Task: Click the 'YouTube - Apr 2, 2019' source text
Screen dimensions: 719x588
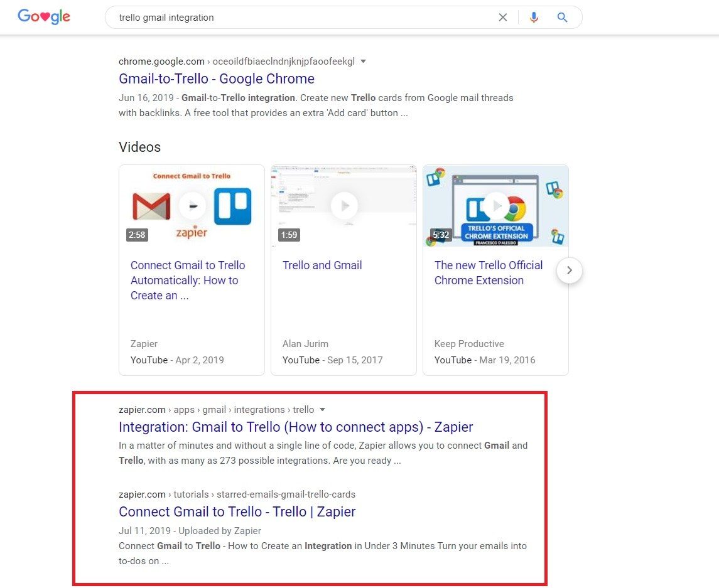Action: coord(178,360)
